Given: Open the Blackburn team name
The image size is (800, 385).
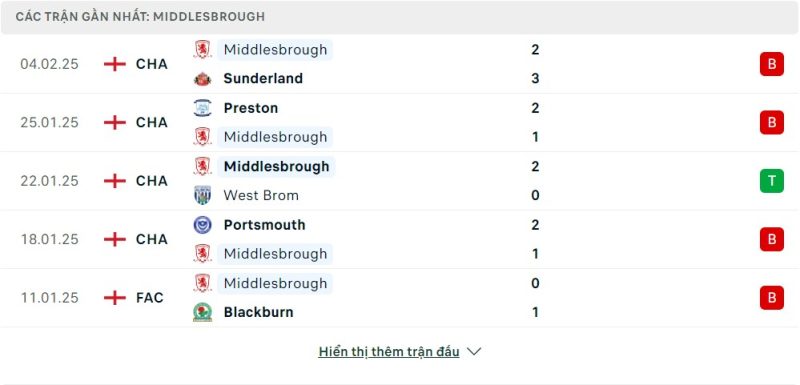Looking at the screenshot, I should pos(258,312).
